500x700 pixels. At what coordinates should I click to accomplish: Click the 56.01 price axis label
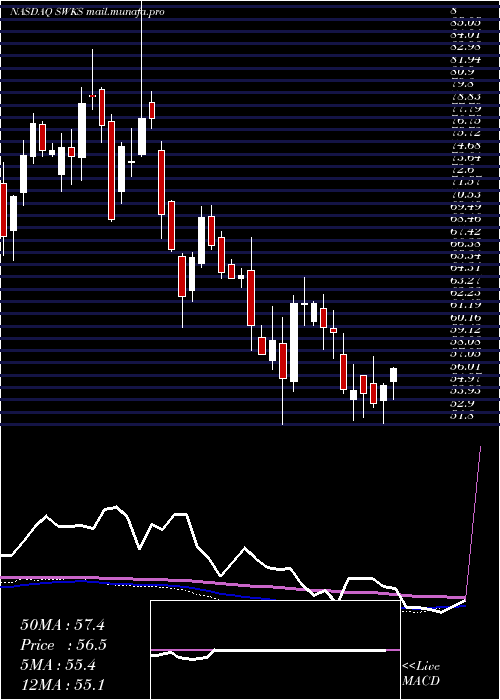click(x=465, y=367)
